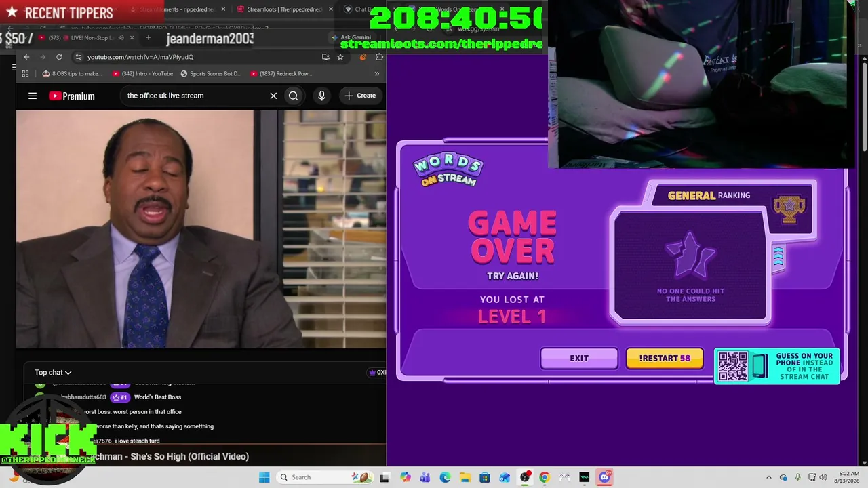Screen dimensions: 868x488
Task: Click the EXIT button
Action: click(579, 359)
